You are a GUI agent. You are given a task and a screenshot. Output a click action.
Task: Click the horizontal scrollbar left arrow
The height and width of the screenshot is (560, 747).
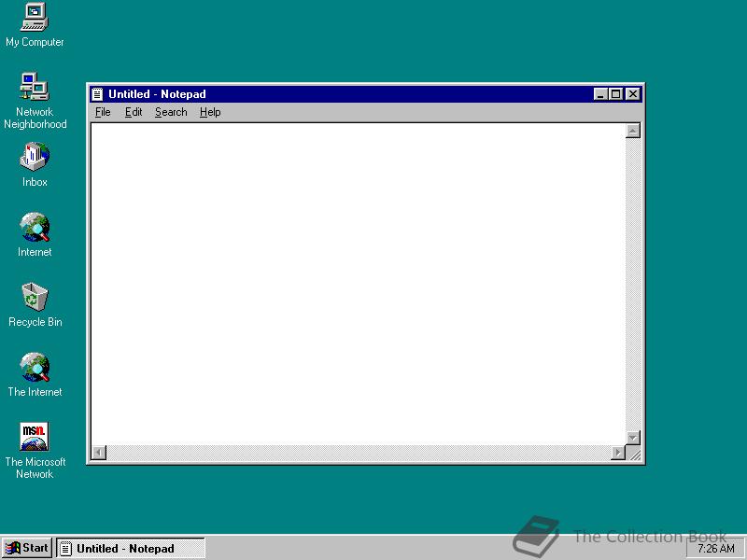(x=99, y=453)
